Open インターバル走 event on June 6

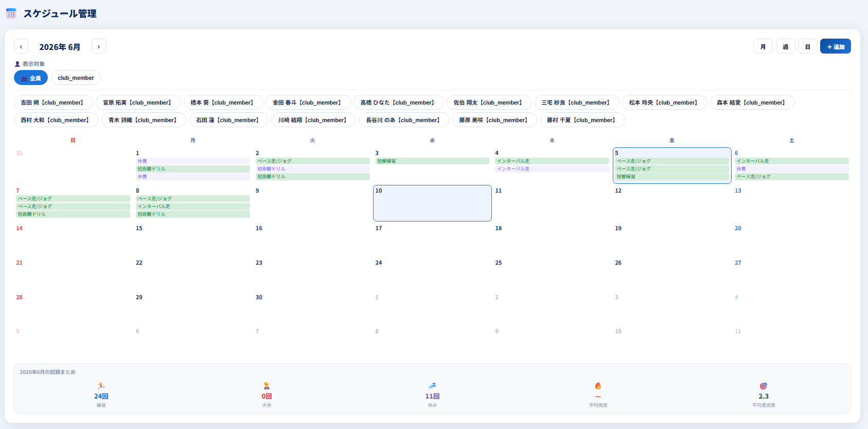tap(792, 161)
